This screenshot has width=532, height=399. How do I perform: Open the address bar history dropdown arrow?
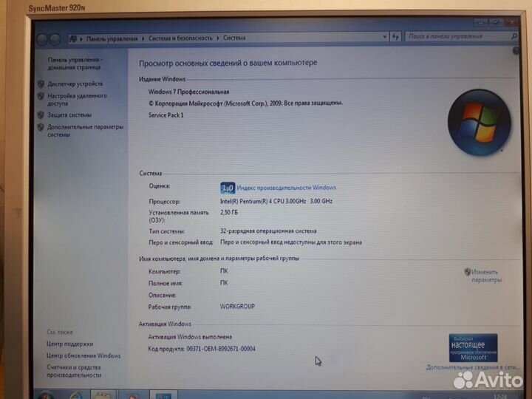(384, 37)
